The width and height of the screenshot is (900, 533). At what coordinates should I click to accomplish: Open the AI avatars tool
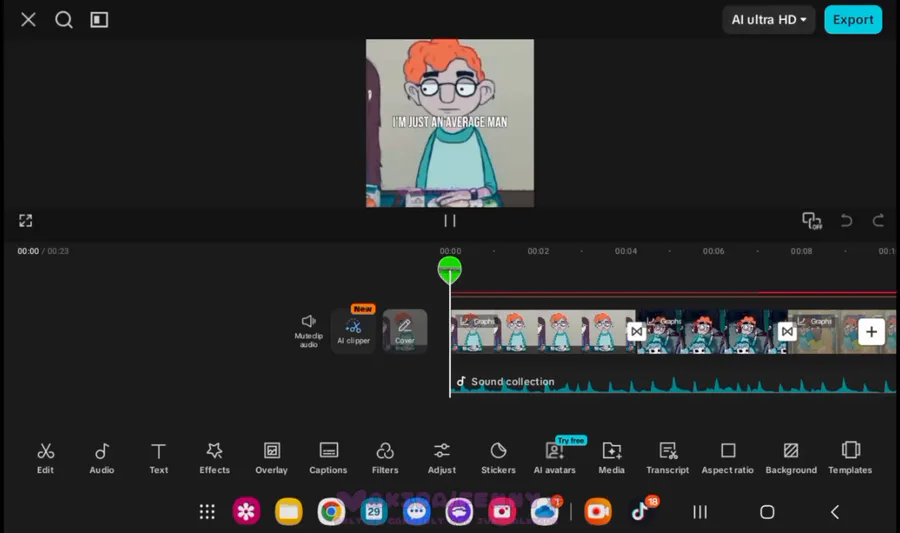click(554, 458)
